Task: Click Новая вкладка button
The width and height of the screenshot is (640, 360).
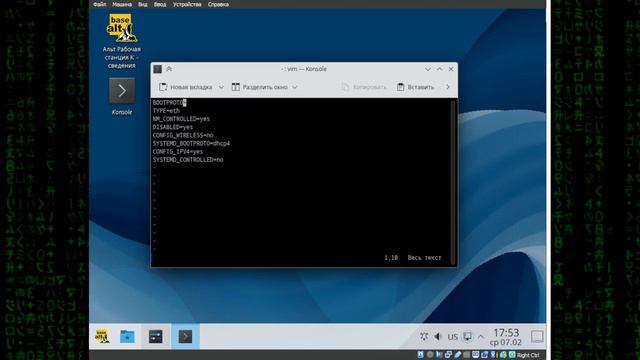Action: [186, 87]
